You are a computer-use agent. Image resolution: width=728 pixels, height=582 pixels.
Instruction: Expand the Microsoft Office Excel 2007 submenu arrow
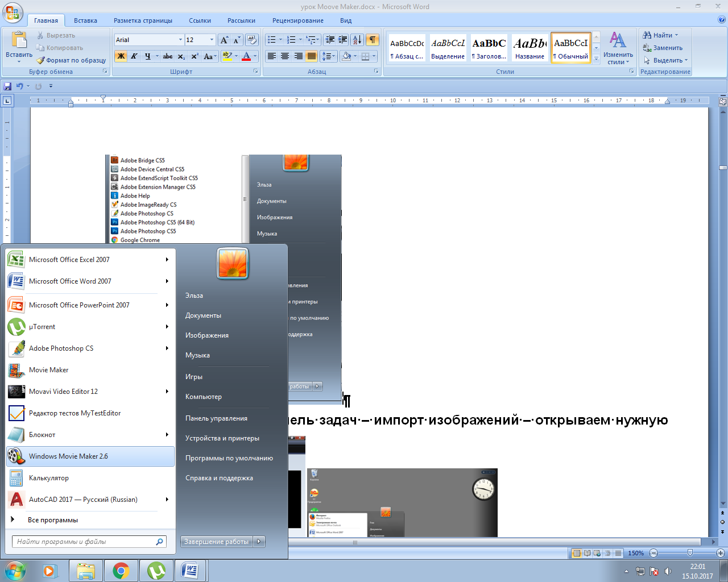(x=167, y=260)
